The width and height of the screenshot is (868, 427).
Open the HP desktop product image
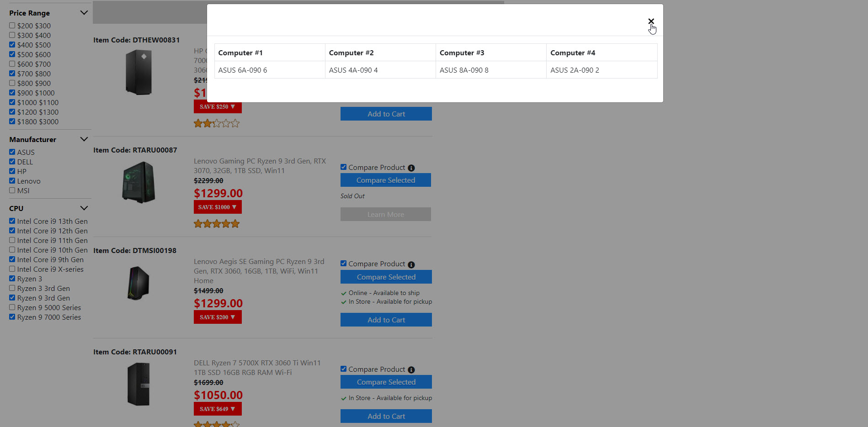coord(138,72)
